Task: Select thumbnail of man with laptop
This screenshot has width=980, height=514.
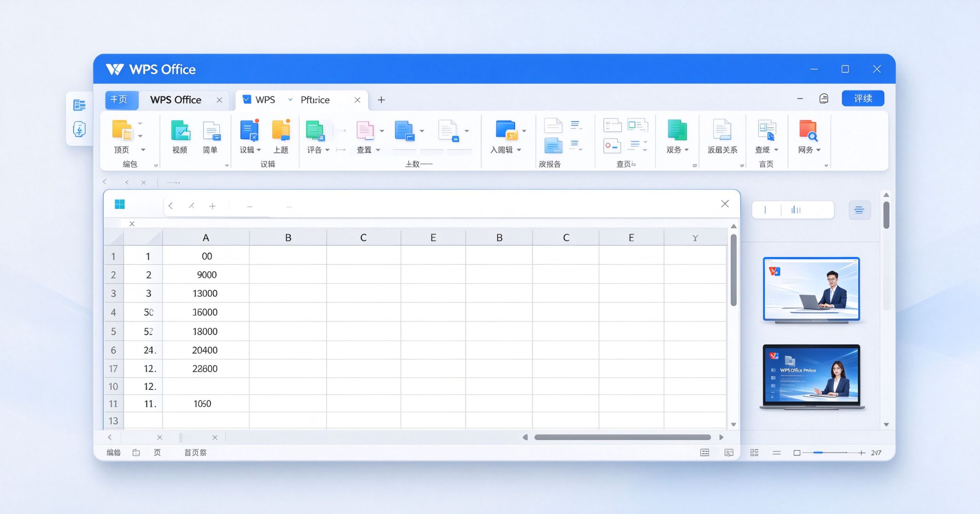Action: click(811, 290)
